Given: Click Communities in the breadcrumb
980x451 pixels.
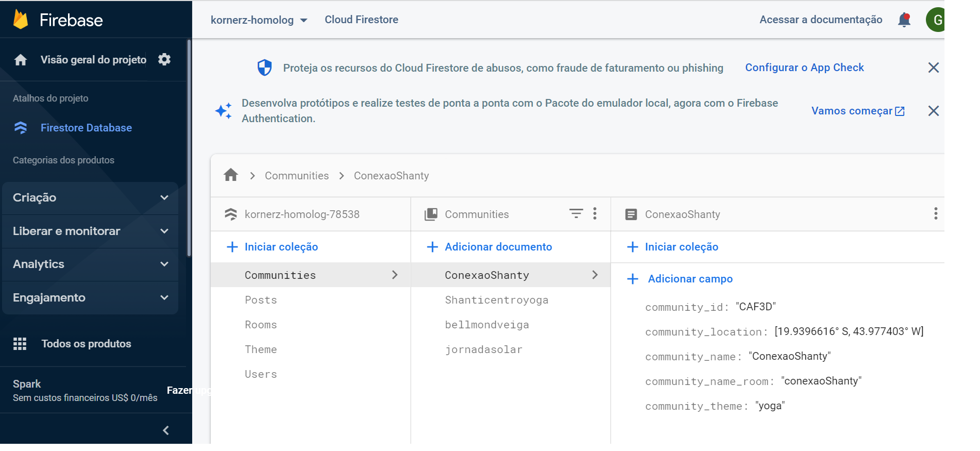Looking at the screenshot, I should point(297,176).
